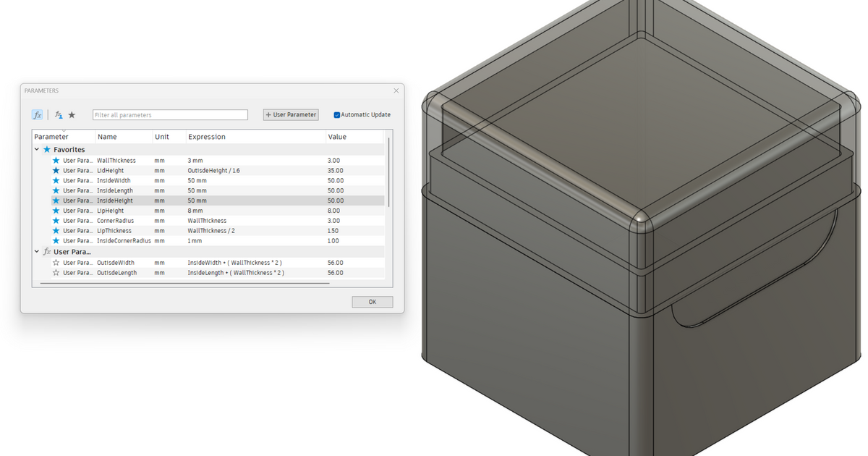Screen dimensions: 868x456
Task: Confirm dialog by clicking OK
Action: [x=372, y=302]
